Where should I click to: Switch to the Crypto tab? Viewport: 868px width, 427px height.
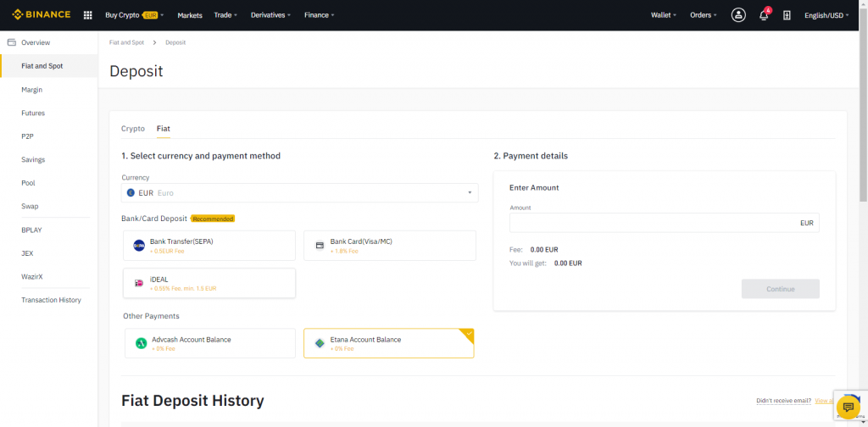pyautogui.click(x=133, y=128)
